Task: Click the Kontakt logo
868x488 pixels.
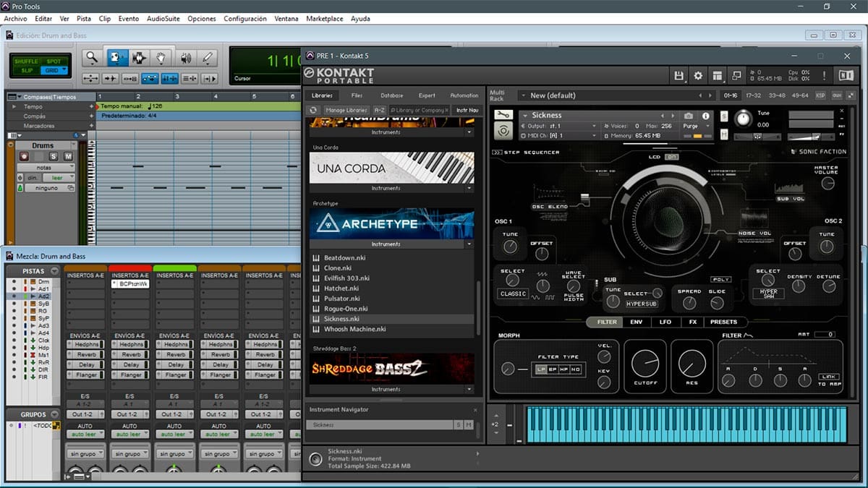Action: [x=339, y=75]
